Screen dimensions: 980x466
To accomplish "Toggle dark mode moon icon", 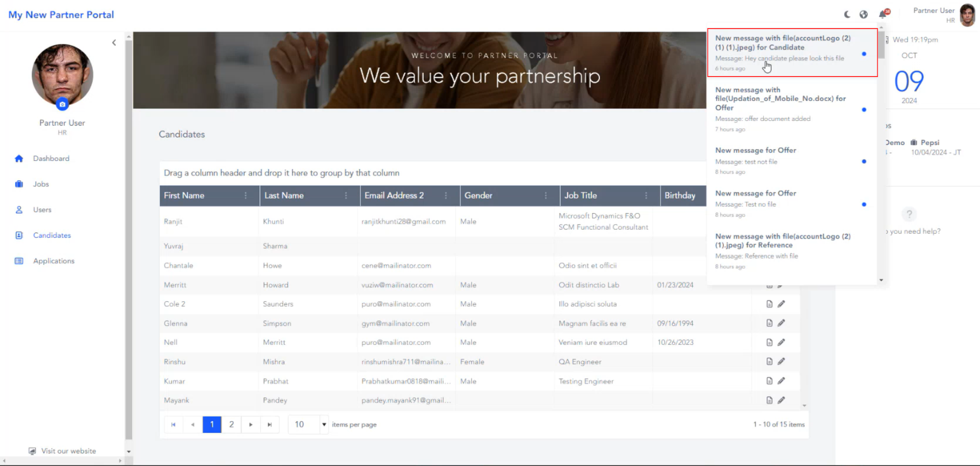I will pos(847,14).
